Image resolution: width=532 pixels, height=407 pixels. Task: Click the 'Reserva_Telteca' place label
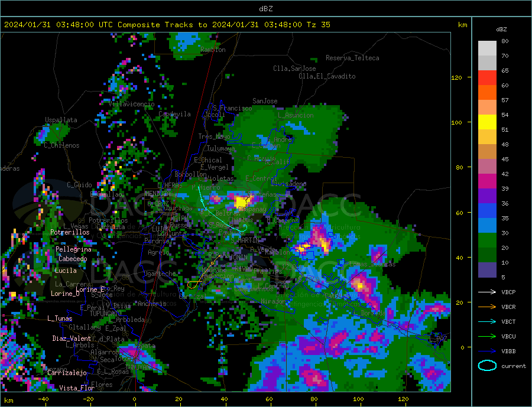pyautogui.click(x=352, y=58)
